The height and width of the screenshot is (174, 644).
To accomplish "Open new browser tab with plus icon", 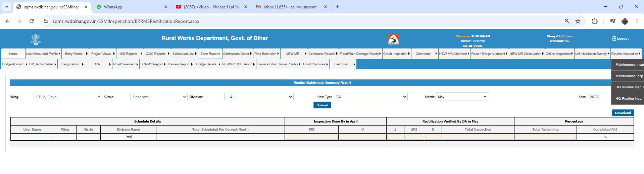I will (338, 7).
